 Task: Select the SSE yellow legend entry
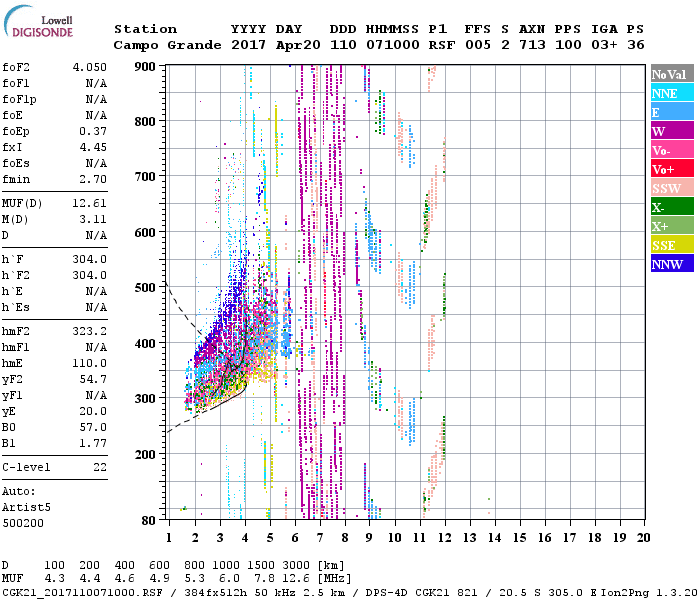pyautogui.click(x=671, y=245)
